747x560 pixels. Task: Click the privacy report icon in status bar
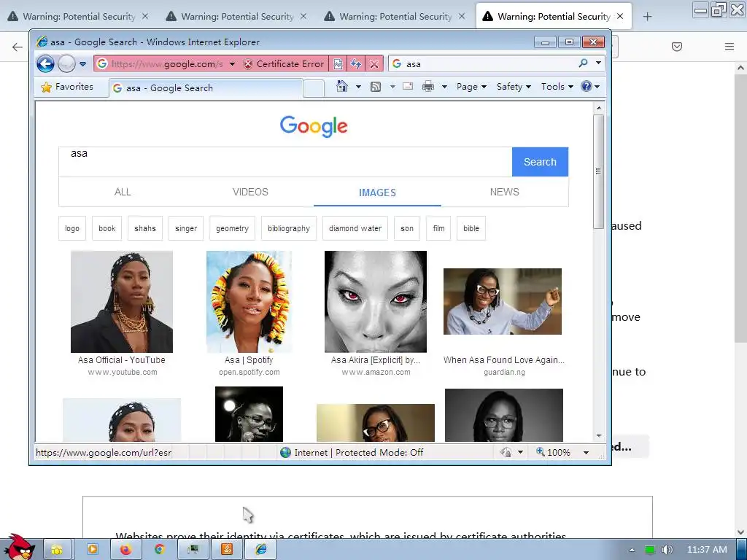[506, 452]
